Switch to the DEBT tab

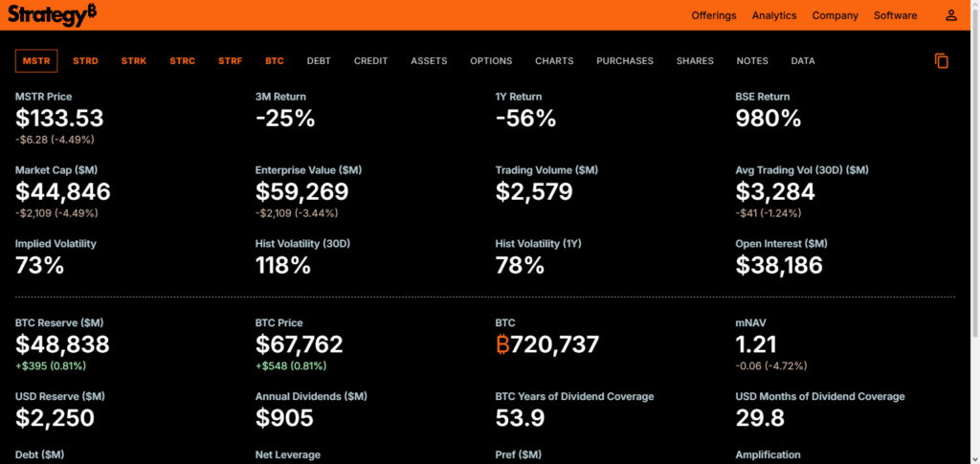point(319,61)
